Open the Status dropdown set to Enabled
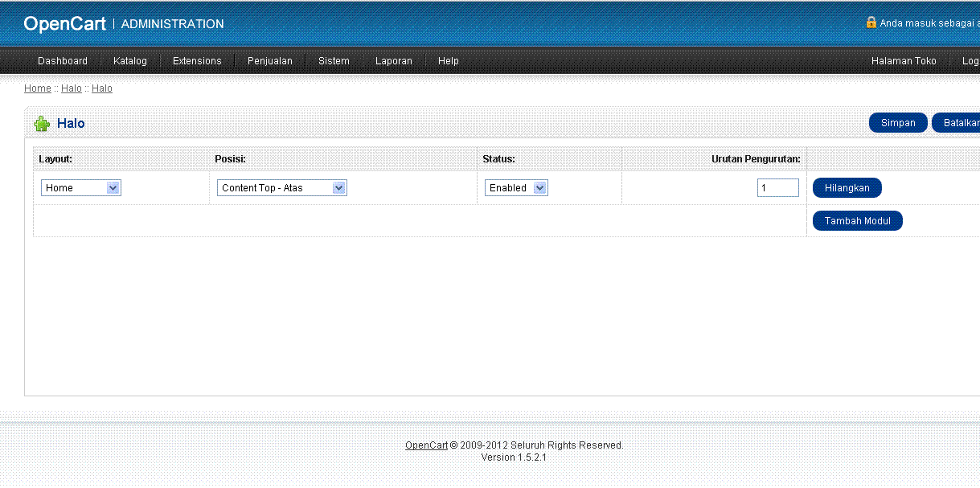The image size is (980, 488). [x=516, y=188]
